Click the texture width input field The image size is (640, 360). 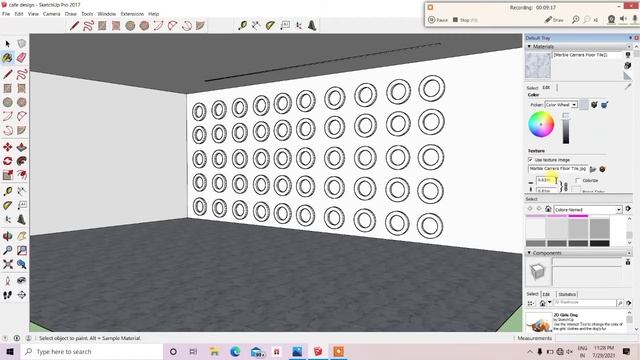click(x=546, y=180)
